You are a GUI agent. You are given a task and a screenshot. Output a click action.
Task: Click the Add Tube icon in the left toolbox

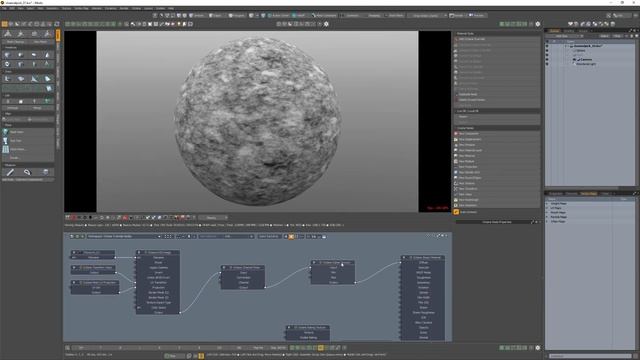point(5,140)
